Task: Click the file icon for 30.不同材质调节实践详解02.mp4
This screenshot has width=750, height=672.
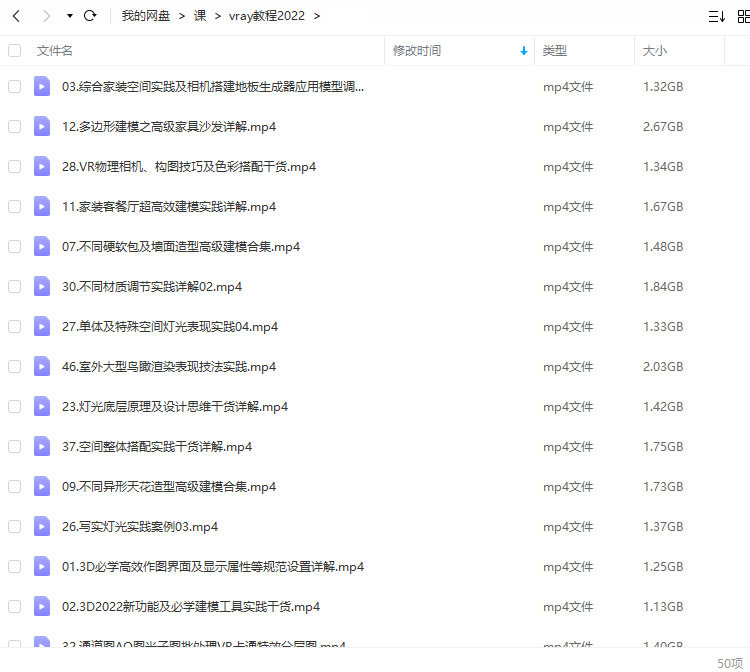Action: click(41, 287)
